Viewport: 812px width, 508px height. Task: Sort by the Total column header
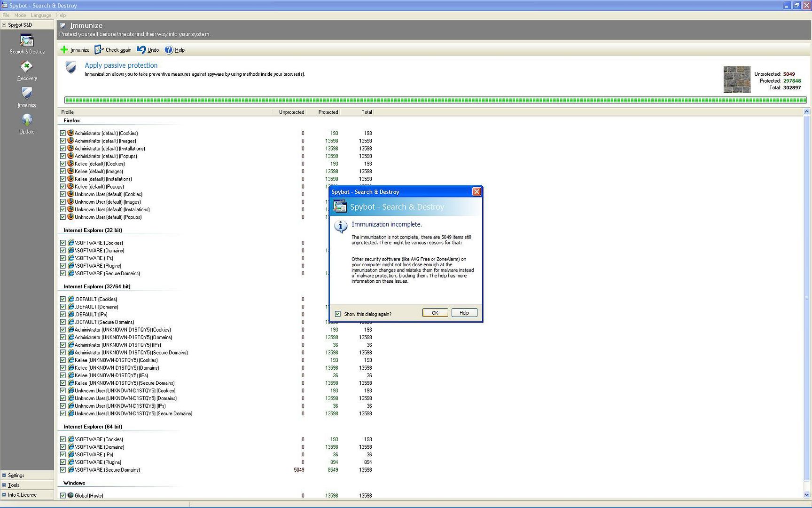click(x=357, y=112)
